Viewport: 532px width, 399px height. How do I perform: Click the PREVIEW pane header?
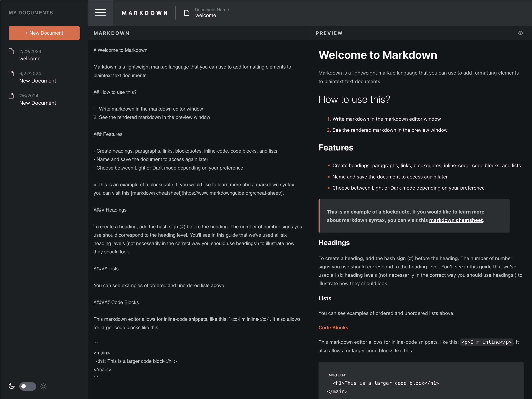(x=329, y=33)
